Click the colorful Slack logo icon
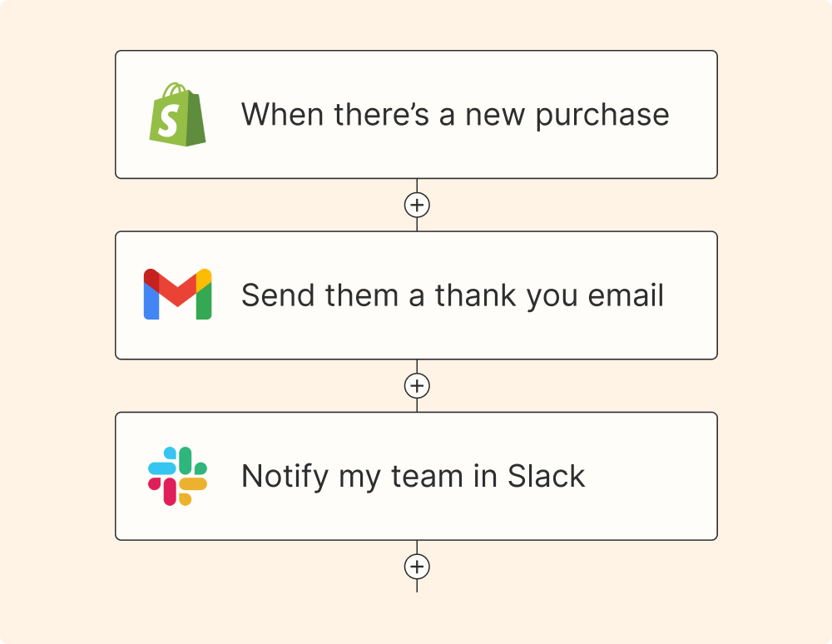Screen dimensions: 832x644 [177, 476]
